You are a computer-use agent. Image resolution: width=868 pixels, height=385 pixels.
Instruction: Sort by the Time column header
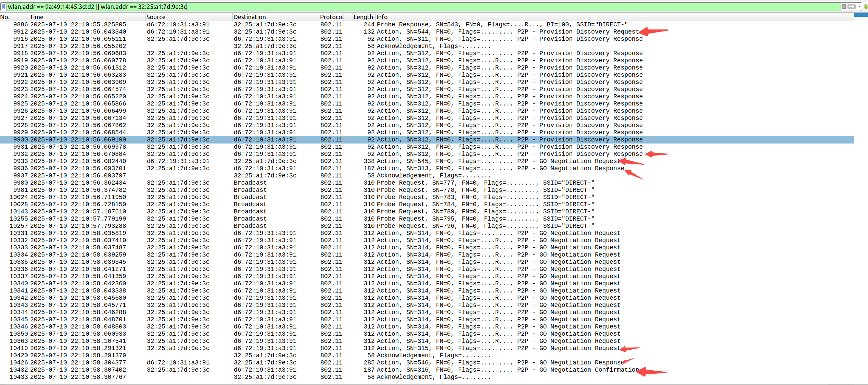point(36,17)
